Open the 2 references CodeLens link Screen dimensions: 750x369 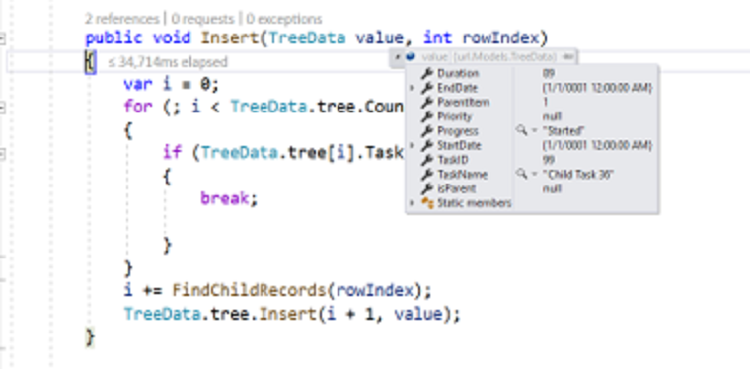pyautogui.click(x=122, y=19)
